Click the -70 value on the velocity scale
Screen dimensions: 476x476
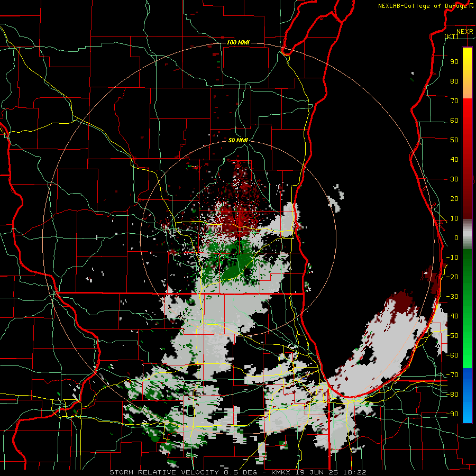pos(452,375)
